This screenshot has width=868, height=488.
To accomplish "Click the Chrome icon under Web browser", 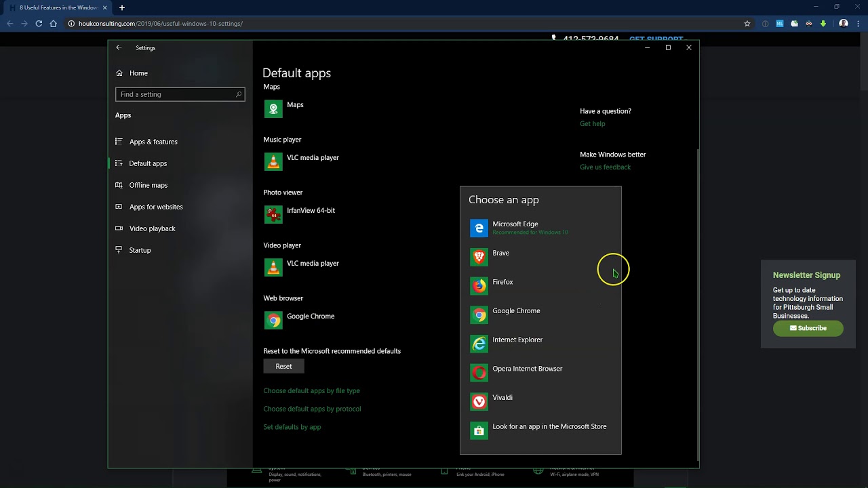I will 273,321.
